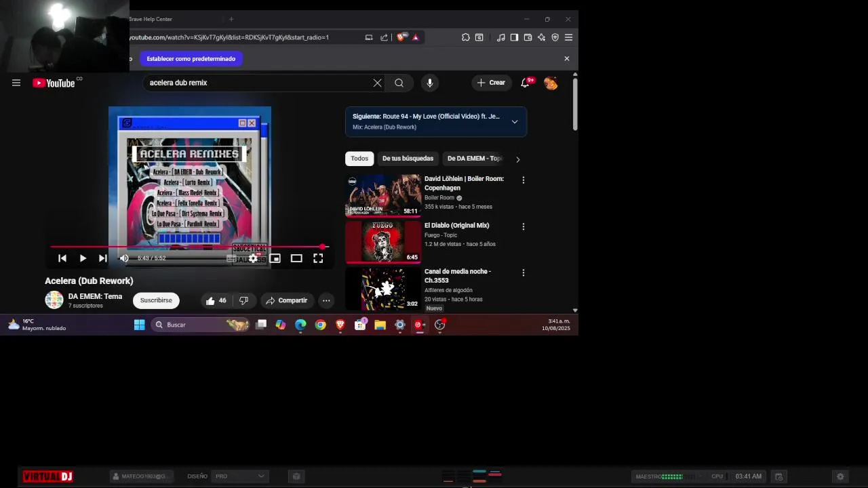The image size is (868, 488).
Task: Open player settings gear
Action: point(253,258)
